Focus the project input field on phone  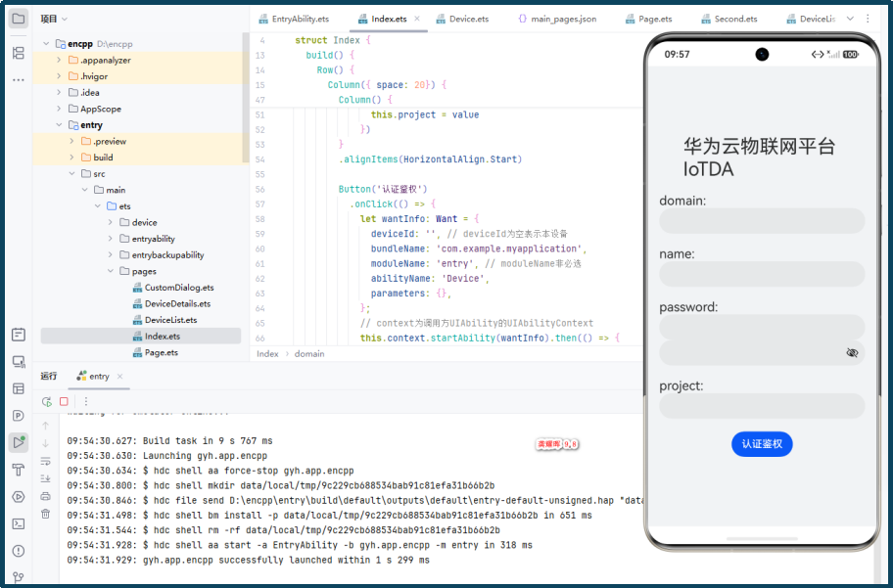pos(762,406)
